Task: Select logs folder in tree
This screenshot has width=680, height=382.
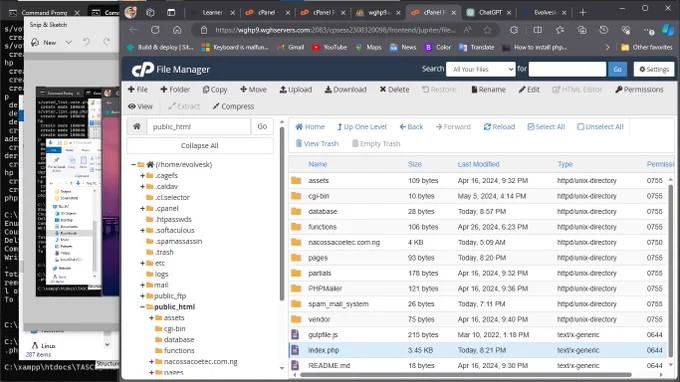Action: click(161, 274)
